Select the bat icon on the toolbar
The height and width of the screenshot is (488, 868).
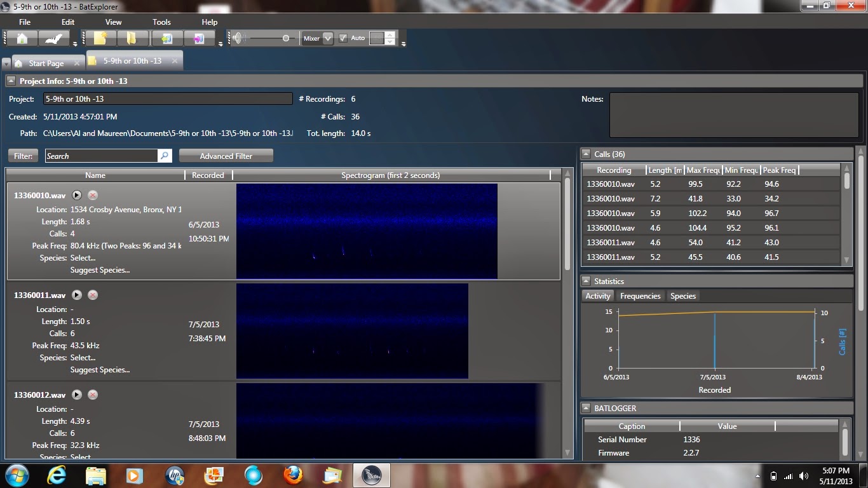[x=54, y=37]
